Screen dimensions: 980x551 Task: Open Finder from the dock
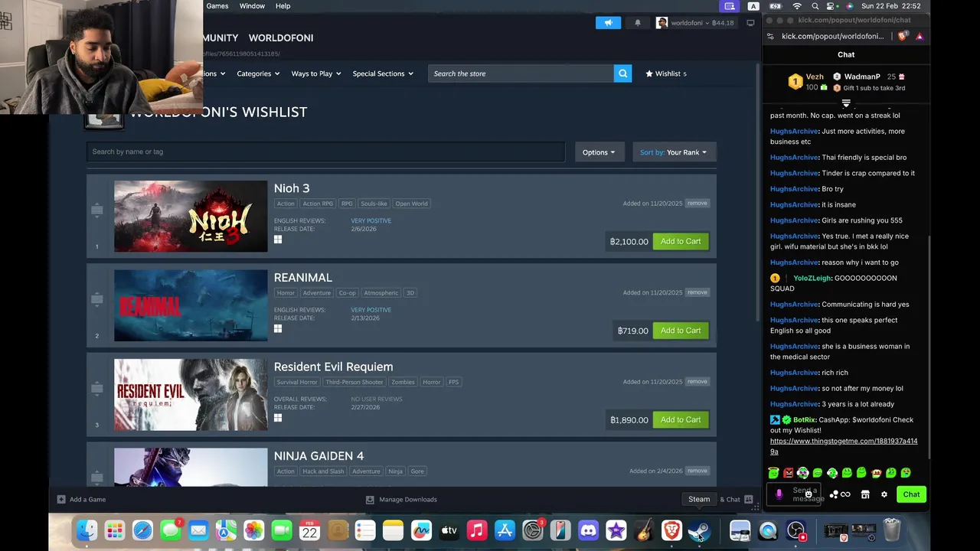coord(87,530)
